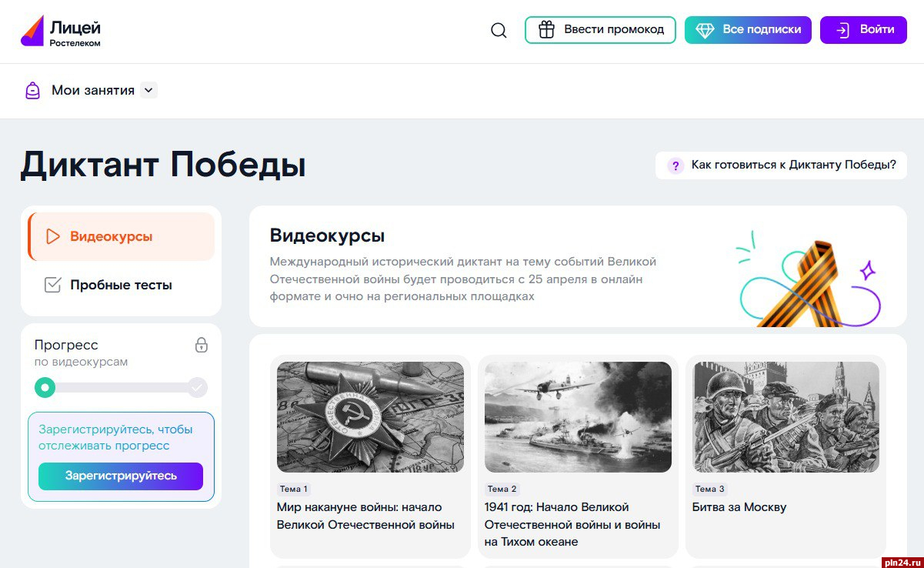Open the Все подписки button
Viewport: 924px width, 568px height.
[x=748, y=30]
